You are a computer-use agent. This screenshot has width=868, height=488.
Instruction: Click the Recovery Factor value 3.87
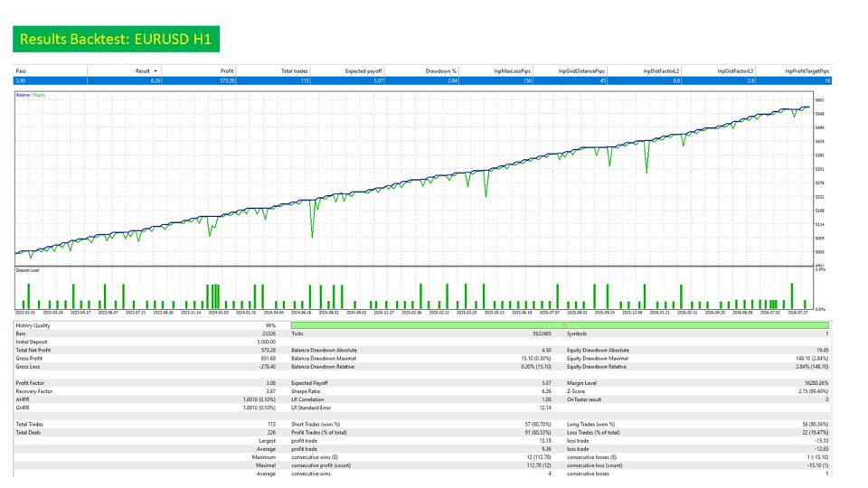(x=270, y=391)
